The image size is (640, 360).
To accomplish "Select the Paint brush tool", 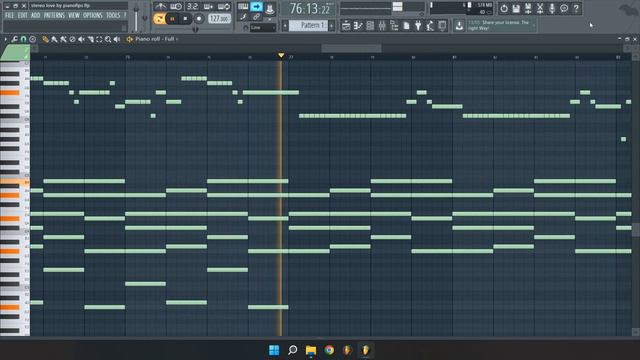I will 54,39.
